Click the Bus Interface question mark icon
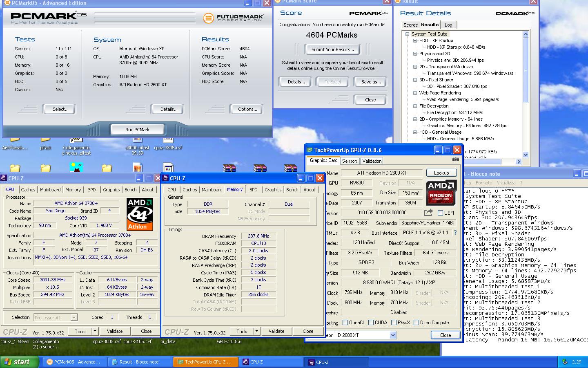 click(455, 232)
